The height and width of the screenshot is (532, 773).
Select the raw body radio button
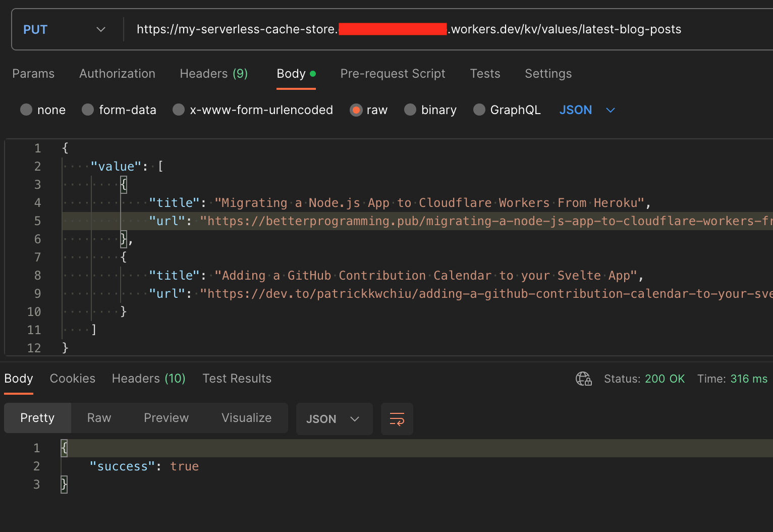356,110
